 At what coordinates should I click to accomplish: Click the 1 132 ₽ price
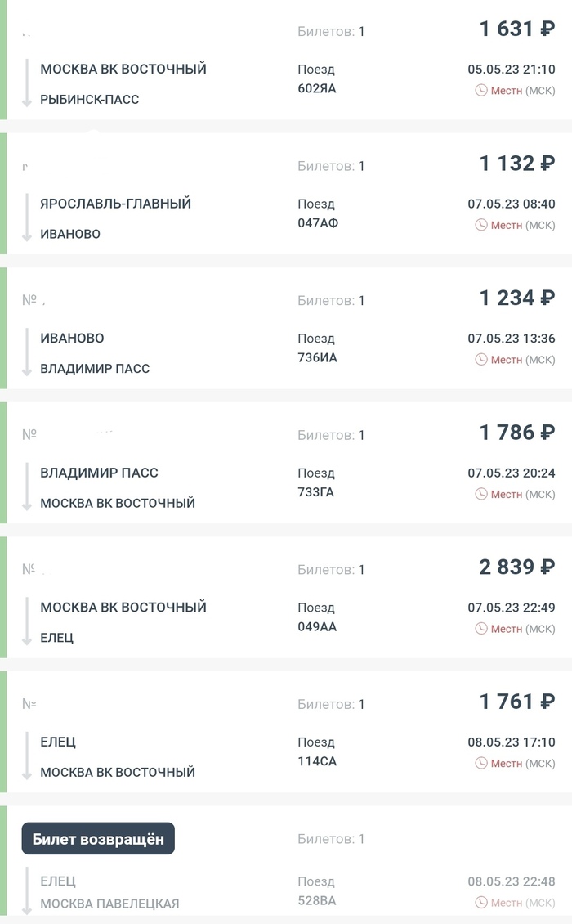(516, 164)
